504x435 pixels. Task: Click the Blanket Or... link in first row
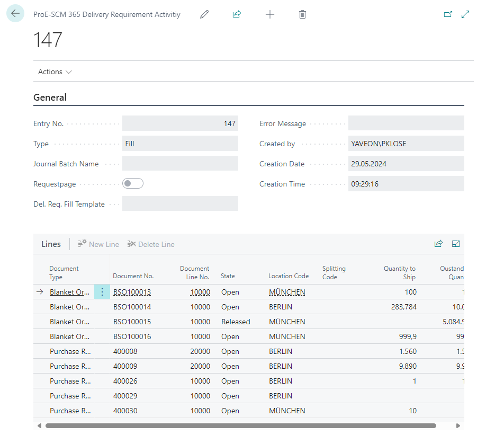click(x=70, y=292)
